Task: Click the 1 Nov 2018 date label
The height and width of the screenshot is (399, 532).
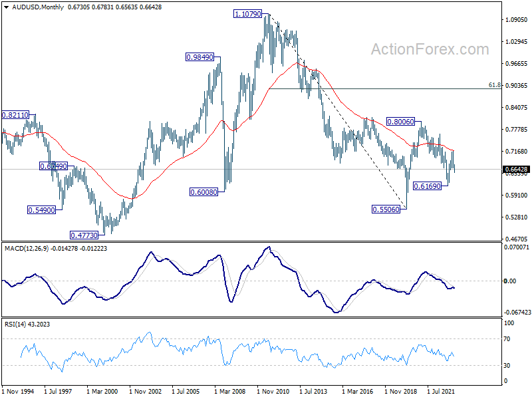Action: click(x=401, y=392)
